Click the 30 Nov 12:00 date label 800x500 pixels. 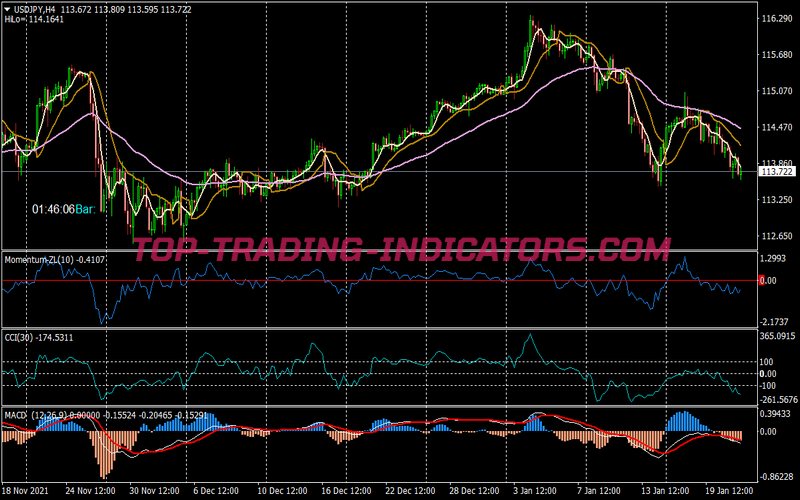coord(155,491)
